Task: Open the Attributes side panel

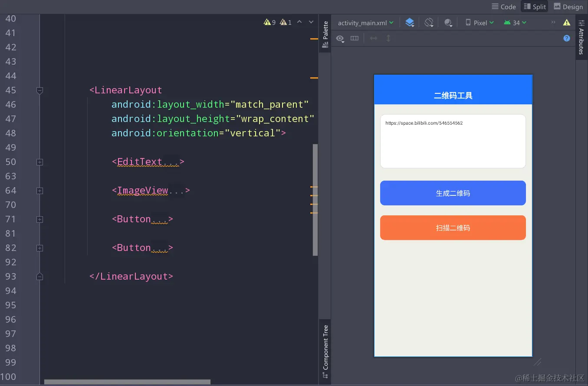Action: (581, 37)
